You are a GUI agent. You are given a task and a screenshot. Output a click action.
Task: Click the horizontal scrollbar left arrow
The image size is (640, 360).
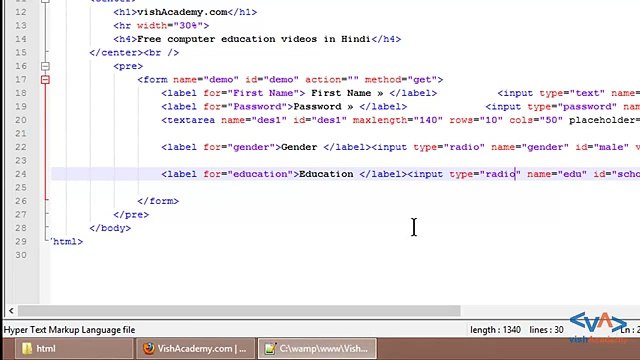point(11,311)
